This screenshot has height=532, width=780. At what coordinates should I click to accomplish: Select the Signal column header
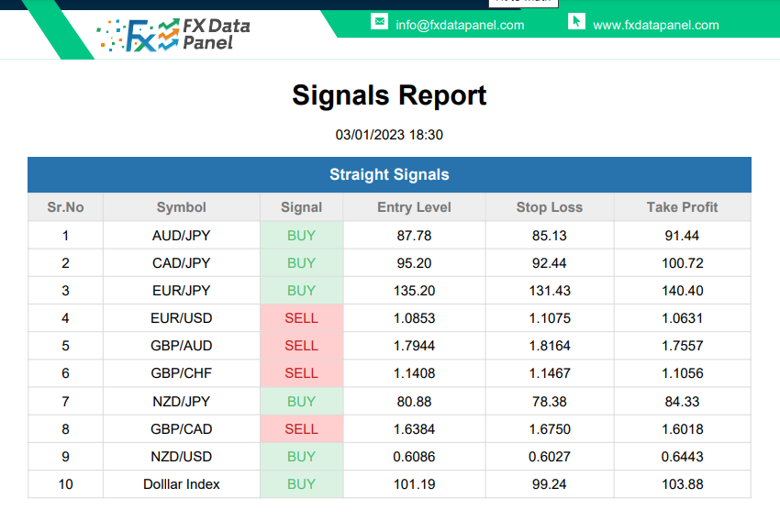point(302,207)
